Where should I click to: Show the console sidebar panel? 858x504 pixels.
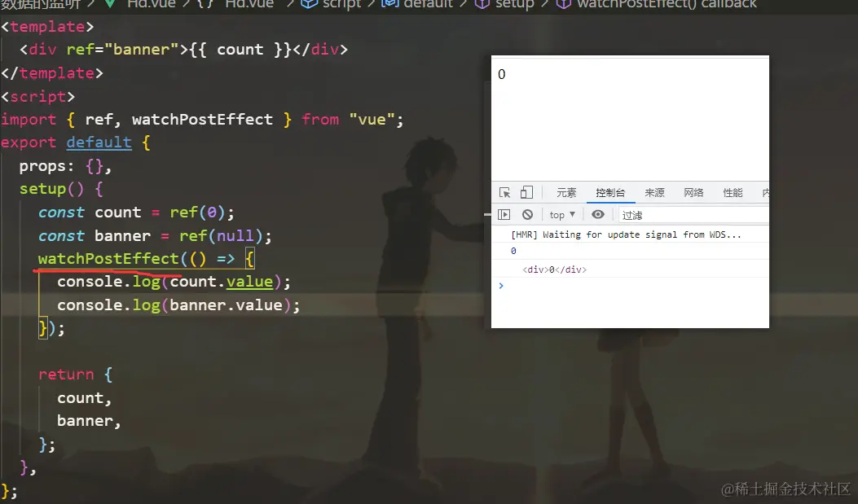tap(504, 215)
